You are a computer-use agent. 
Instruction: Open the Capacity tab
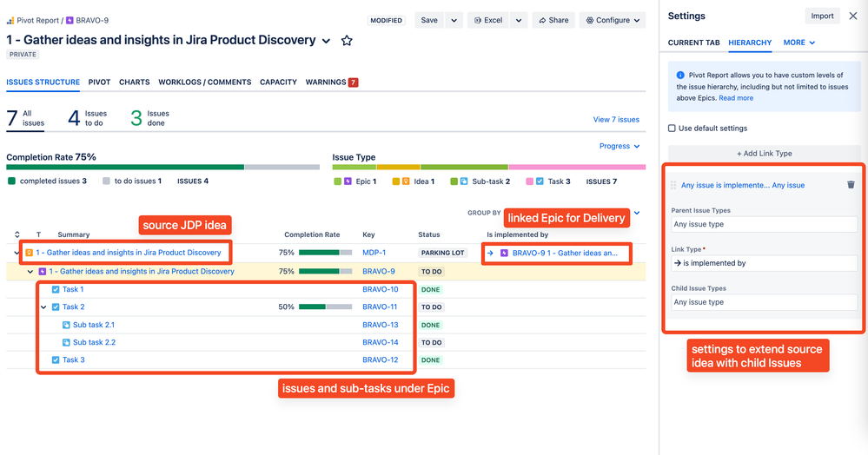(278, 82)
